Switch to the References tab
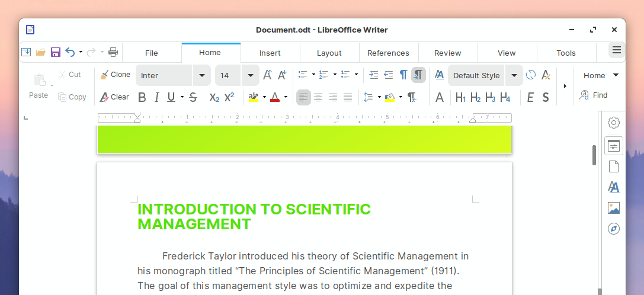Viewport: 644px width, 295px height. click(x=388, y=53)
